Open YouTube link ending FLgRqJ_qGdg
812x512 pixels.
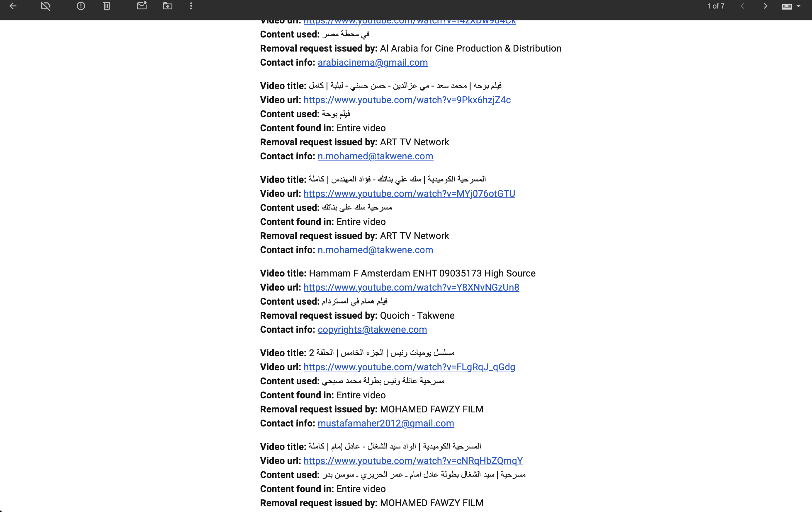[410, 367]
